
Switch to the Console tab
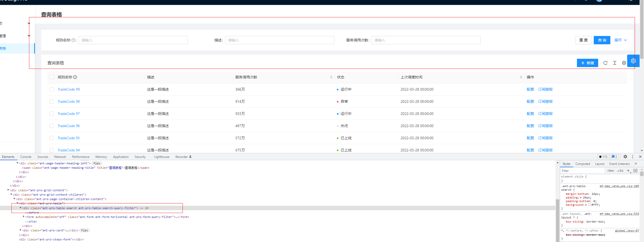coord(26,157)
